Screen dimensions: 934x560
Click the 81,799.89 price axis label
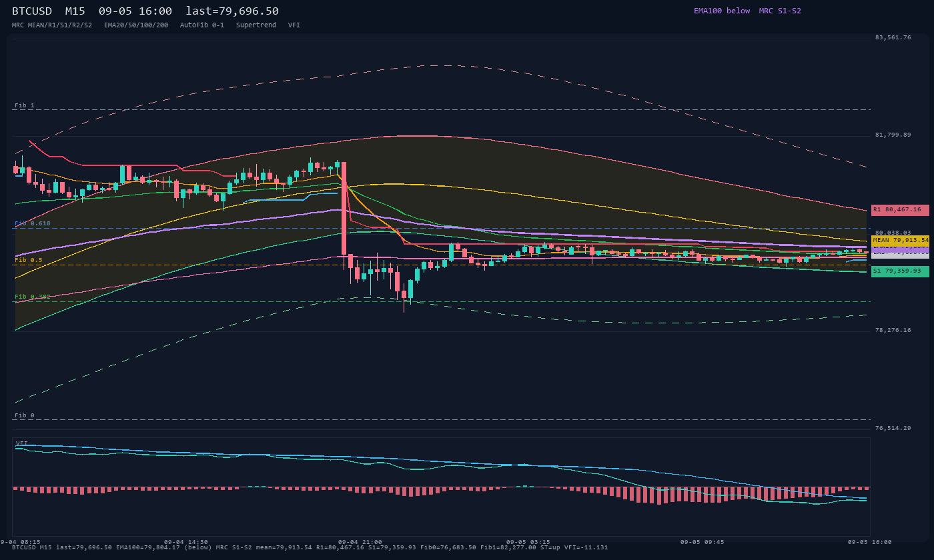point(893,135)
